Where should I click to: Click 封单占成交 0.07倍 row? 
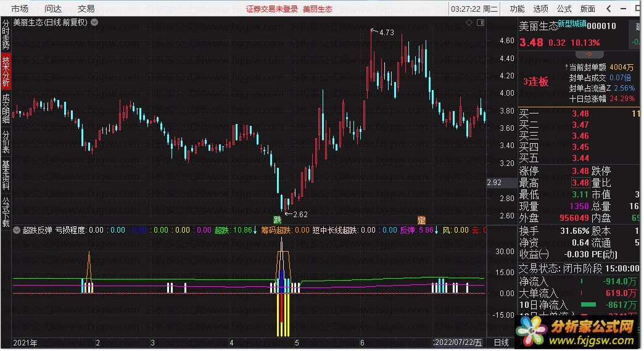pyautogui.click(x=600, y=78)
